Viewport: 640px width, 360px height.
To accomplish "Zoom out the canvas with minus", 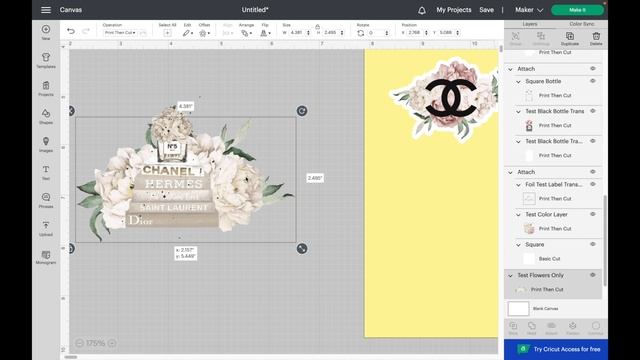I will point(79,343).
